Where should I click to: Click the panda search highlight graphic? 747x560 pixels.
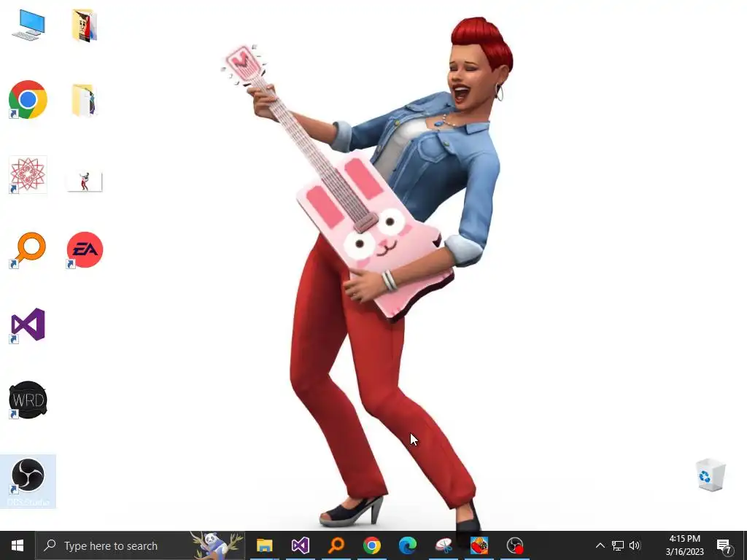click(x=217, y=545)
